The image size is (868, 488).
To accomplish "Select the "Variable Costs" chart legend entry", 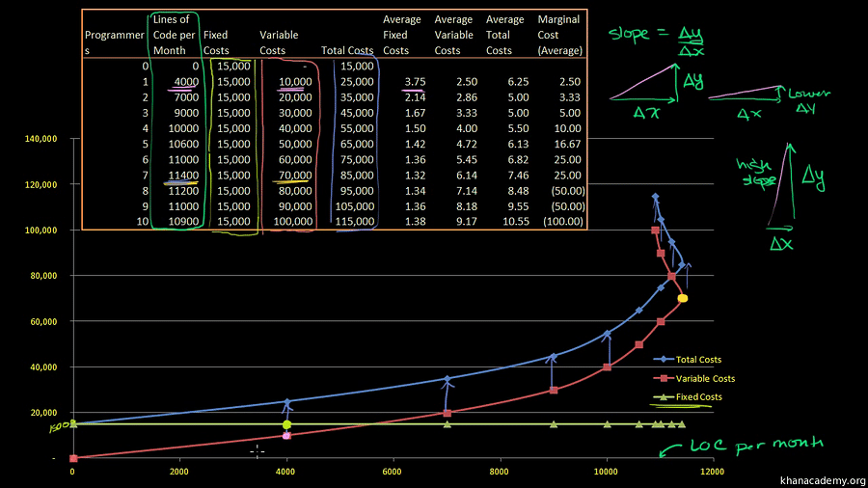I will [x=694, y=378].
